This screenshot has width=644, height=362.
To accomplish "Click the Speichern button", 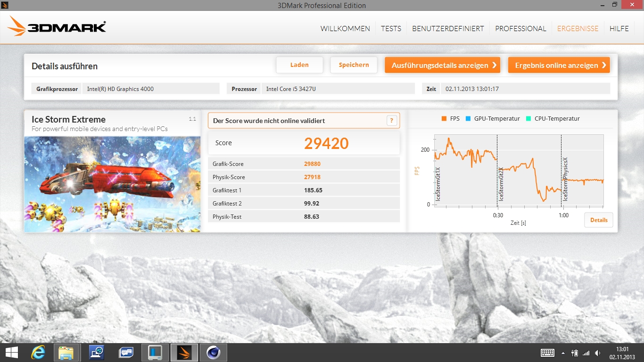I will [x=354, y=65].
